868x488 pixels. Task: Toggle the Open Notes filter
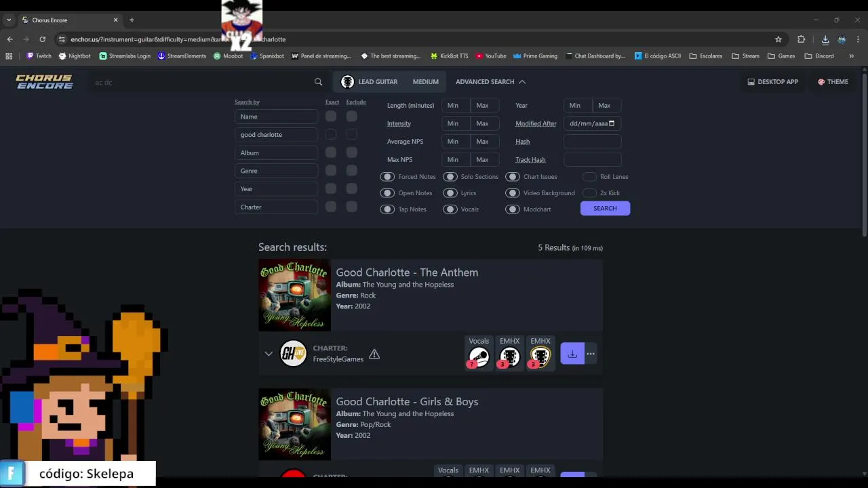[387, 193]
